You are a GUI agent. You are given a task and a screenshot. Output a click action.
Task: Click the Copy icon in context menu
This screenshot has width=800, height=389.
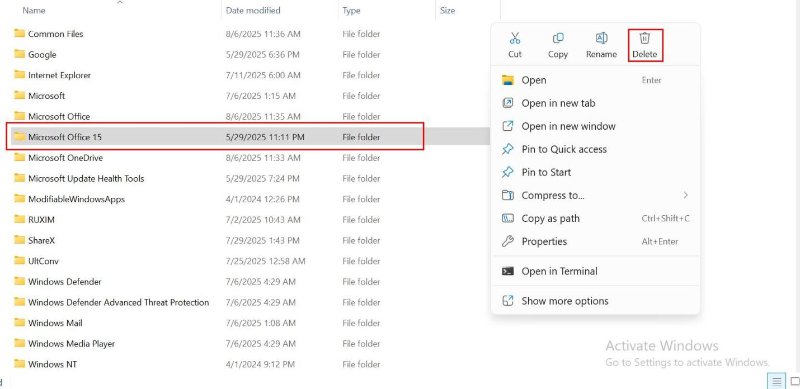point(558,38)
